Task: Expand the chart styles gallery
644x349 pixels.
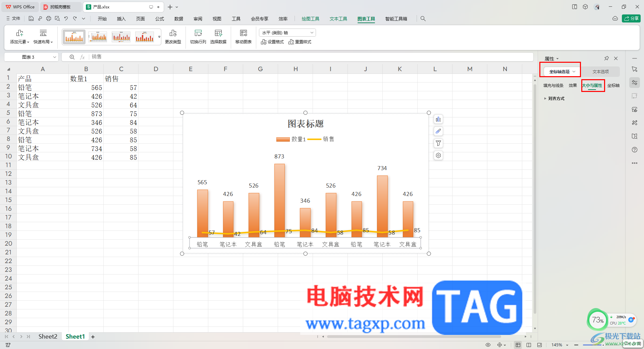Action: [x=159, y=37]
